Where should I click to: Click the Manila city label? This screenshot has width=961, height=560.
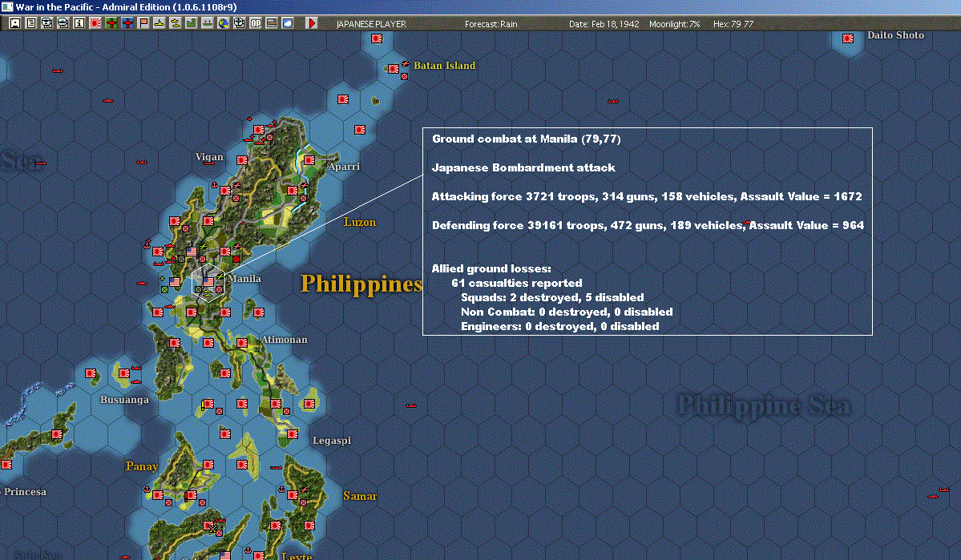tap(244, 278)
